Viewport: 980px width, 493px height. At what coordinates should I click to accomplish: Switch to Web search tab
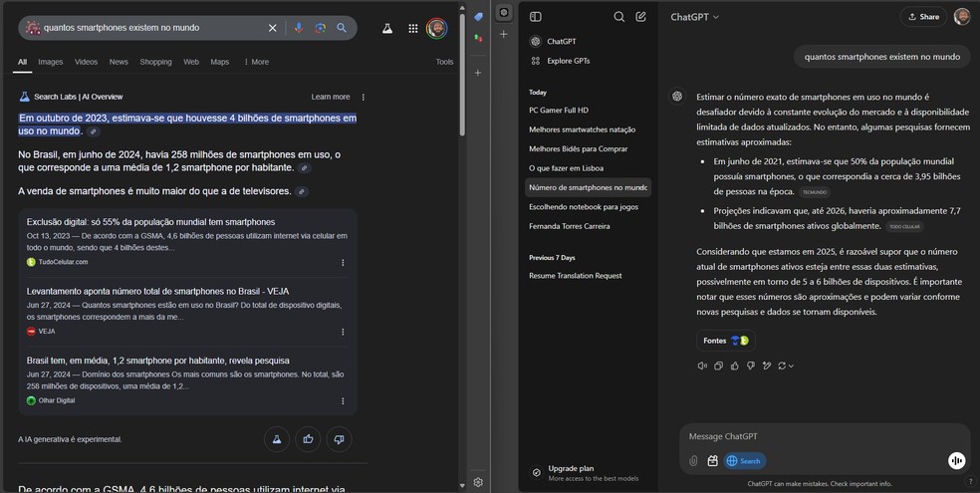(x=191, y=62)
